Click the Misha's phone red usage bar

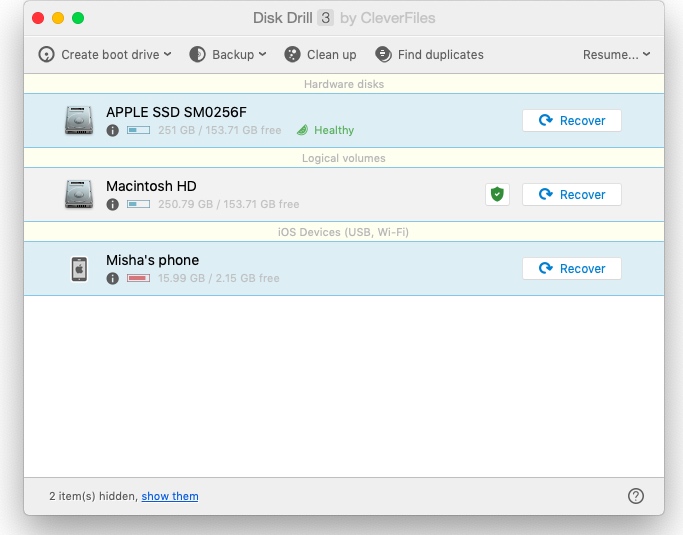pyautogui.click(x=139, y=278)
